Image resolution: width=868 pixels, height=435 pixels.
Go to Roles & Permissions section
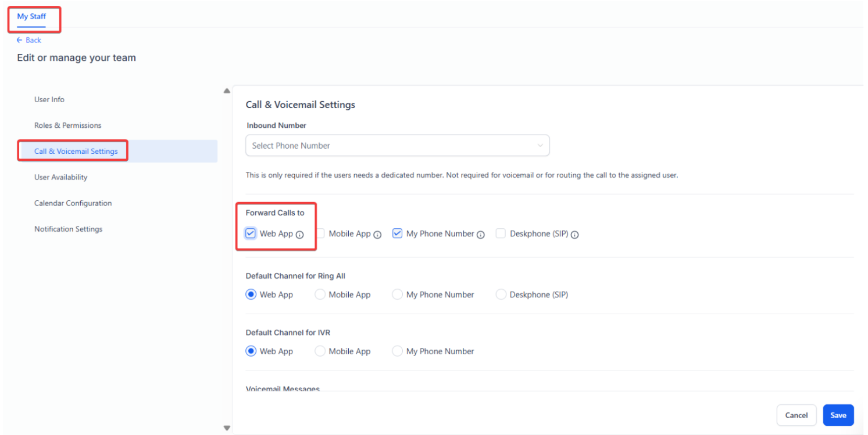click(x=67, y=125)
